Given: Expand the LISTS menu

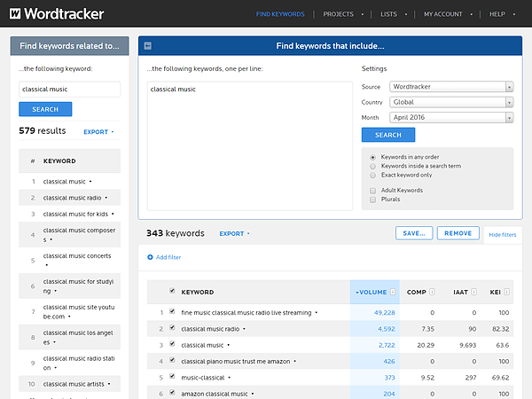Looking at the screenshot, I should point(394,14).
